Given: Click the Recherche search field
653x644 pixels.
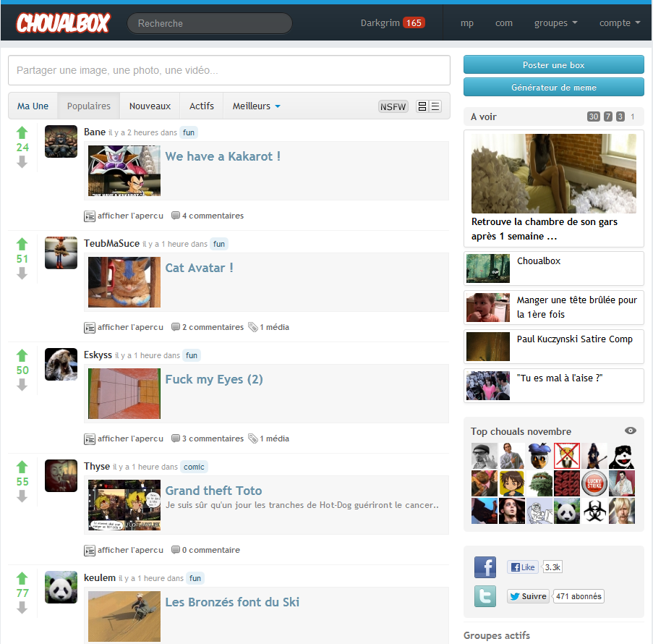Looking at the screenshot, I should (x=210, y=23).
